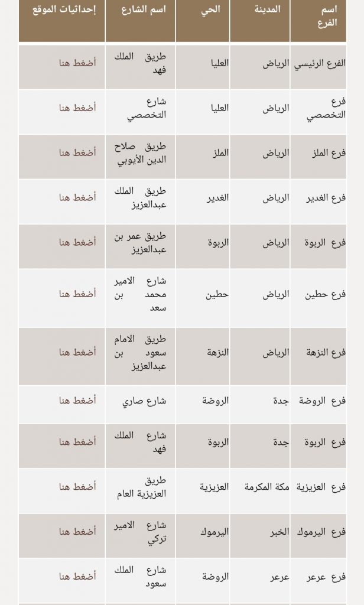Click 'أضغط هنا' for فرع النزهة
Viewport: 364px width, 605px height.
[77, 352]
